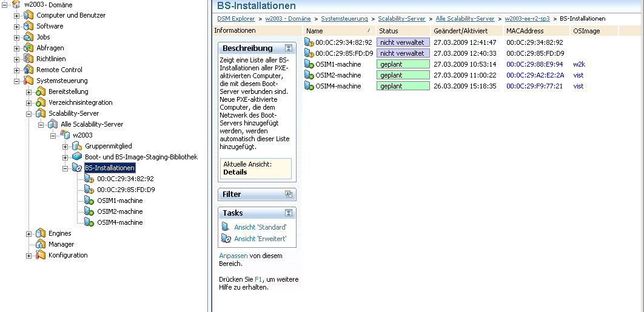Collapse the BS-Installationen tree node
This screenshot has width=644, height=312.
pyautogui.click(x=65, y=168)
